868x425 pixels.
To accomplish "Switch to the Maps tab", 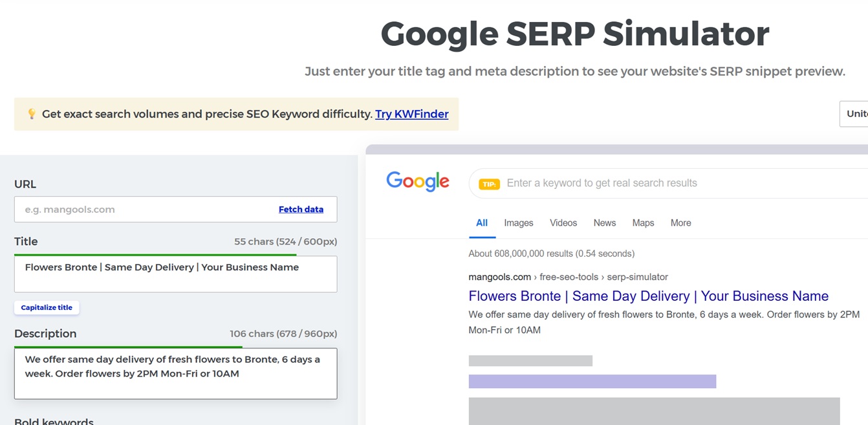I will coord(643,223).
